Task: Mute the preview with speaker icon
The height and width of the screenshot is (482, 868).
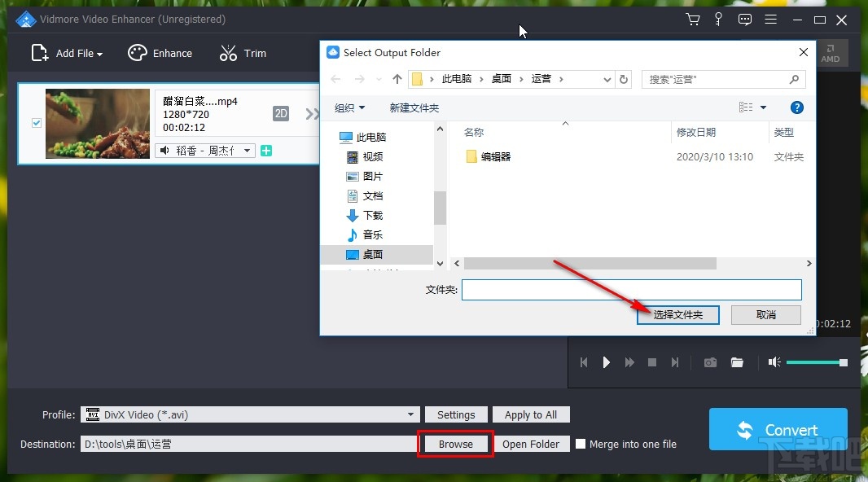Action: (774, 362)
